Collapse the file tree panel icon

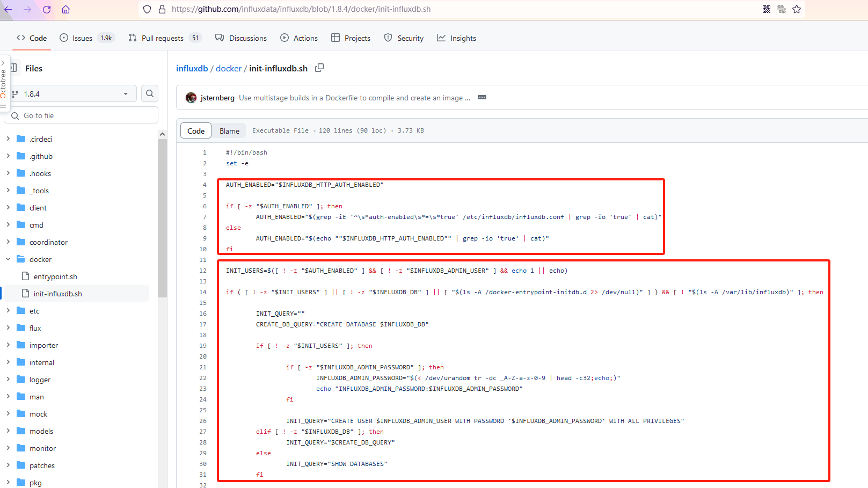(x=13, y=68)
